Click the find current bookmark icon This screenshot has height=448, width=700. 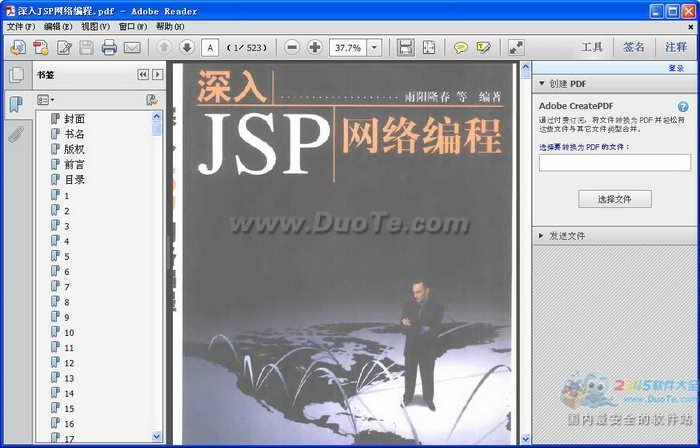coord(152,100)
